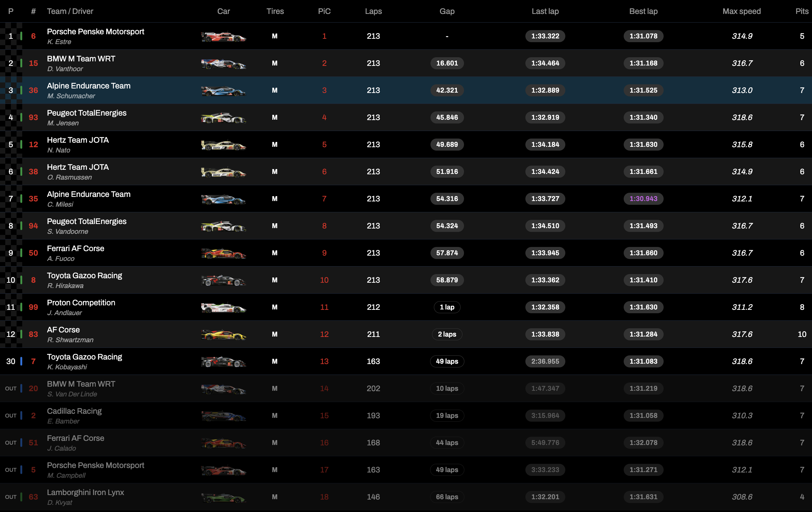812x512 pixels.
Task: Click the 314.9 max speed for K. Estre
Action: click(742, 36)
